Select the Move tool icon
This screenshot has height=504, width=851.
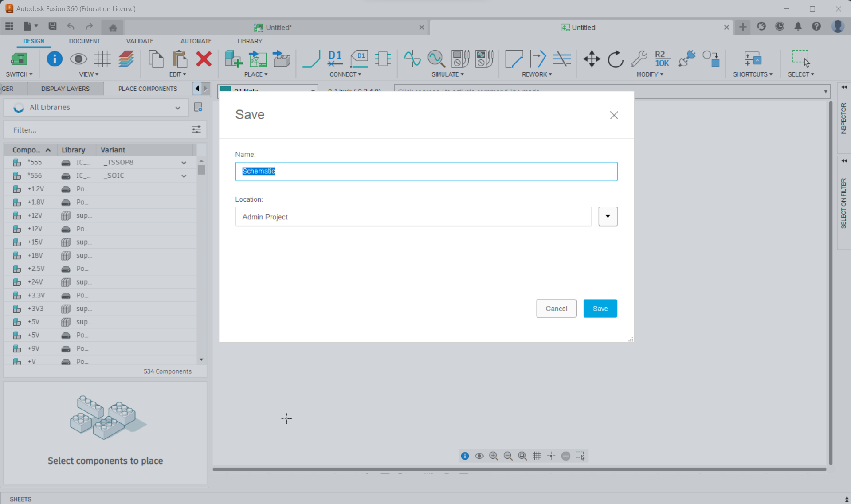pos(592,59)
